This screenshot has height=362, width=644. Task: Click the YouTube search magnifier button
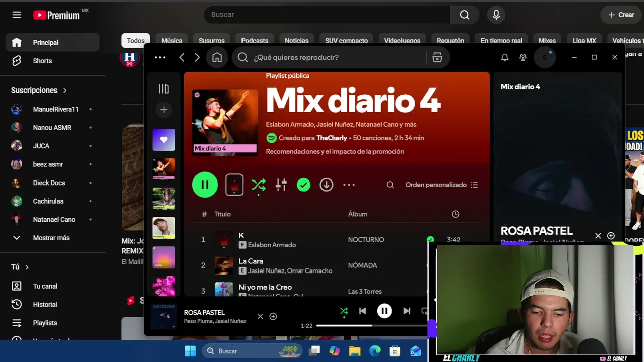click(x=465, y=15)
